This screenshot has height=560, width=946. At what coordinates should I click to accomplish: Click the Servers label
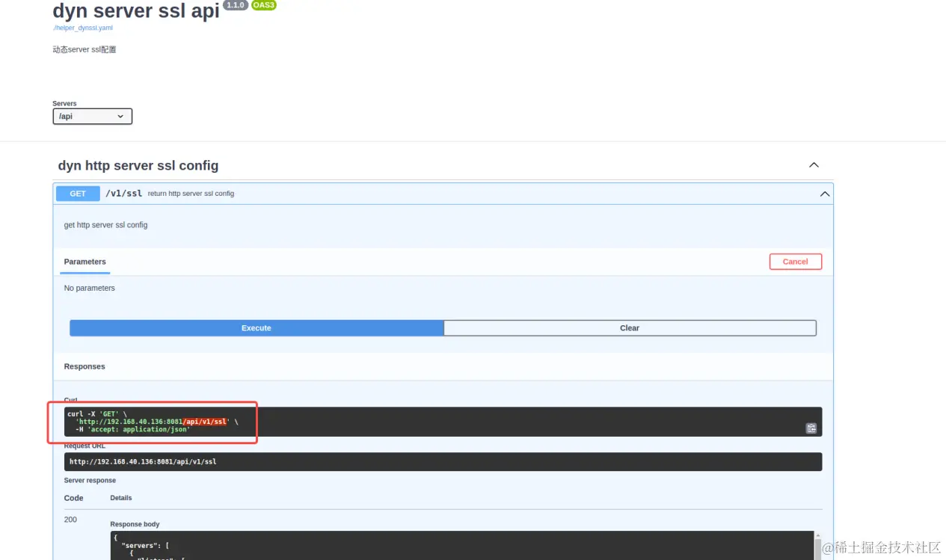[64, 104]
